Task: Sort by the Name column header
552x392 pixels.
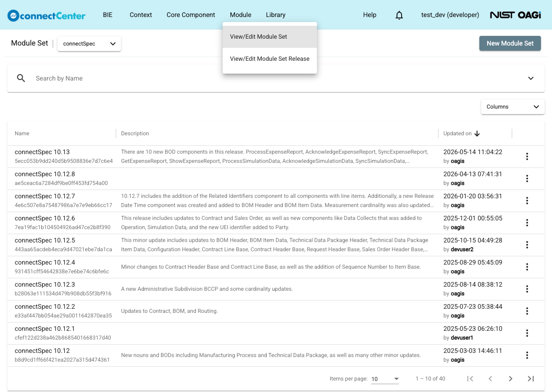Action: [22, 133]
